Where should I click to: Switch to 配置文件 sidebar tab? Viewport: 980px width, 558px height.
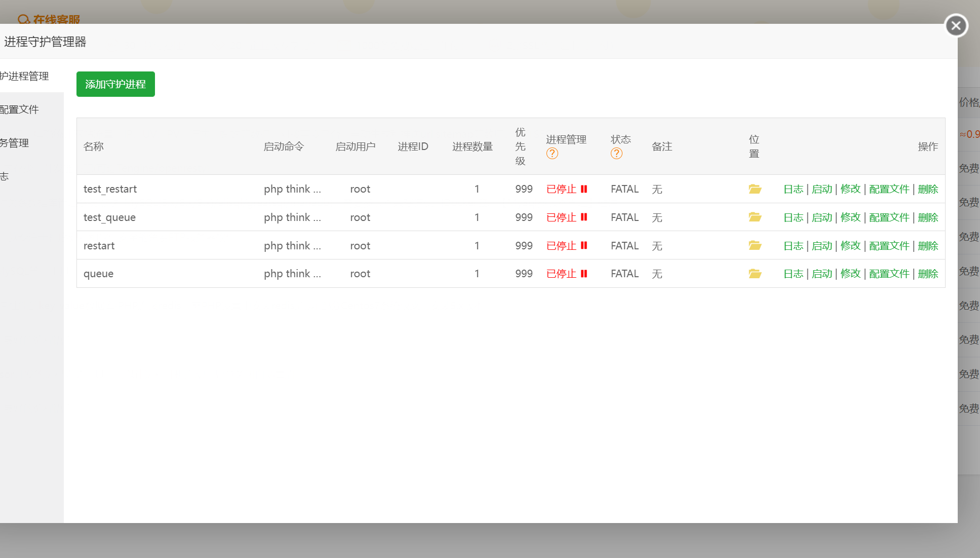pos(20,109)
